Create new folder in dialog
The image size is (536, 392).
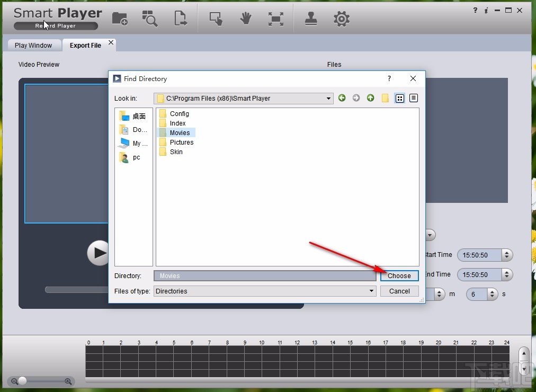(385, 99)
